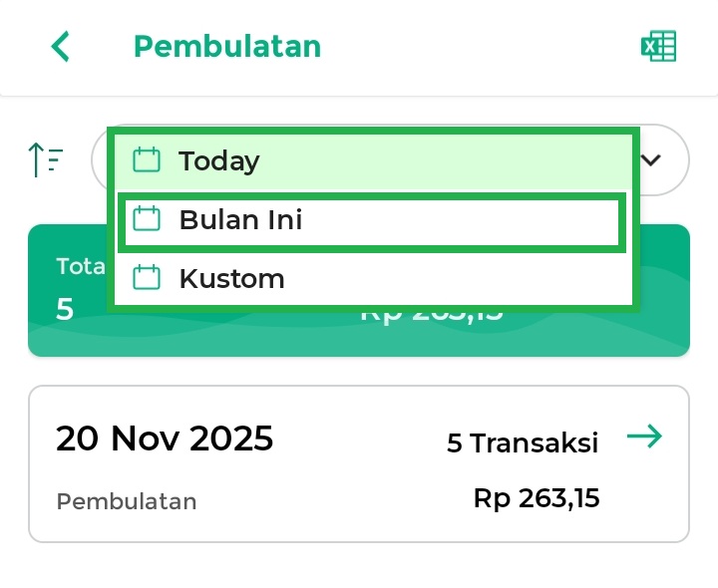Collapse the date filter dropdown chevron
The image size is (718, 588).
coord(652,159)
